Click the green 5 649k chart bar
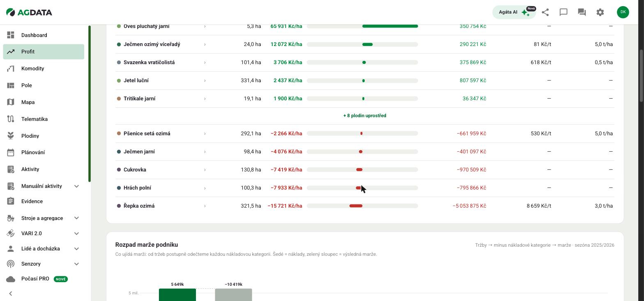The width and height of the screenshot is (644, 301). click(x=177, y=295)
